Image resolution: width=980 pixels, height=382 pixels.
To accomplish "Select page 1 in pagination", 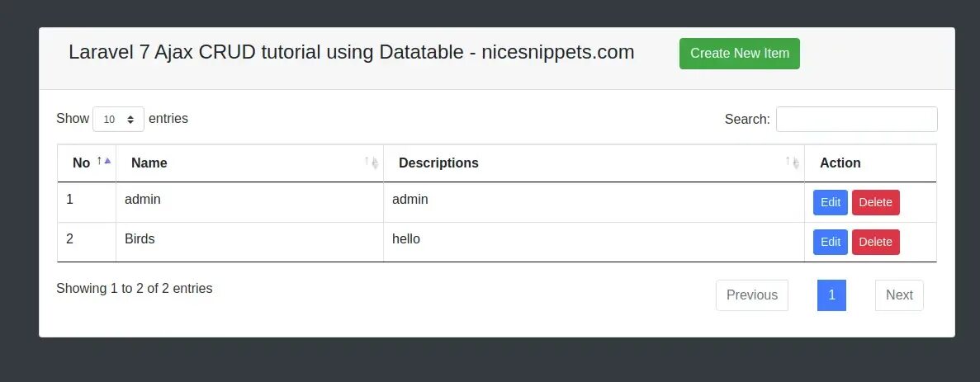I will 831,295.
